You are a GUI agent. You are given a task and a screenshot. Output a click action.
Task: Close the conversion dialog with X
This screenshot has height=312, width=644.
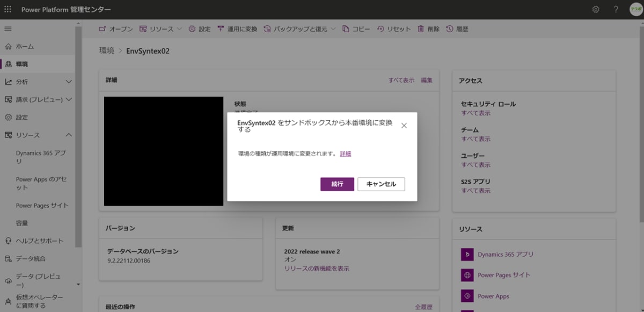(x=404, y=126)
